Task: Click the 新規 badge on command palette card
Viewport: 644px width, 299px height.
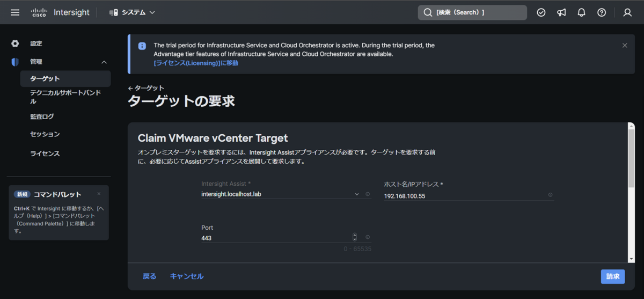Action: coord(22,194)
